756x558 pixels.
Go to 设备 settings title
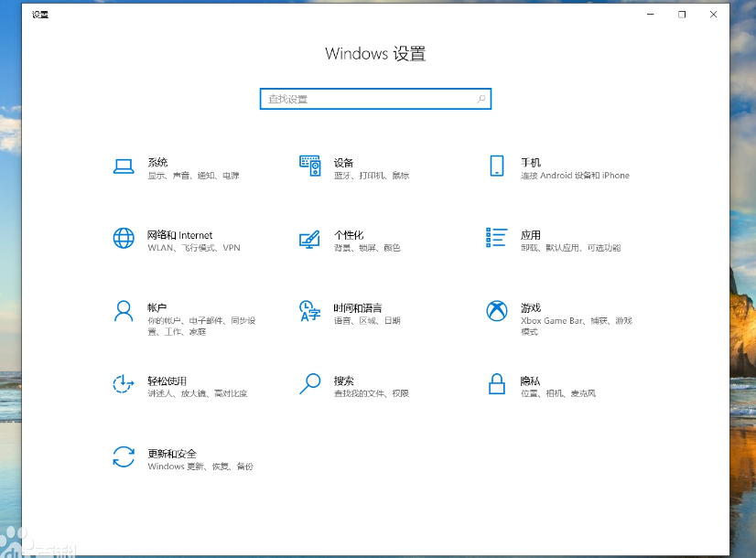tap(344, 163)
